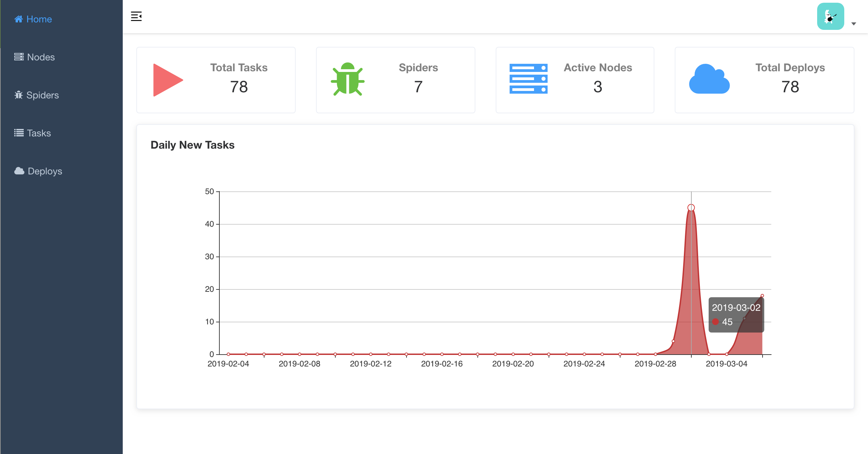This screenshot has width=868, height=454.
Task: Click the peak data point on 2019-03-02
Action: point(691,207)
